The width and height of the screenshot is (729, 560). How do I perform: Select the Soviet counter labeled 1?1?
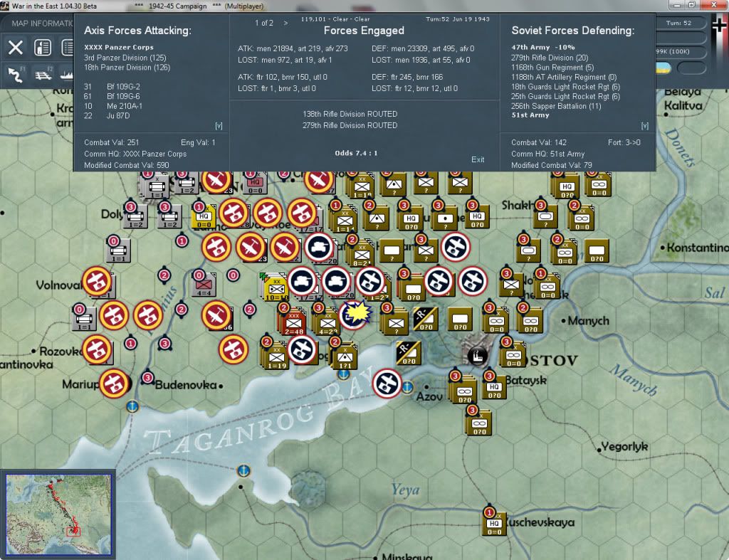345,356
